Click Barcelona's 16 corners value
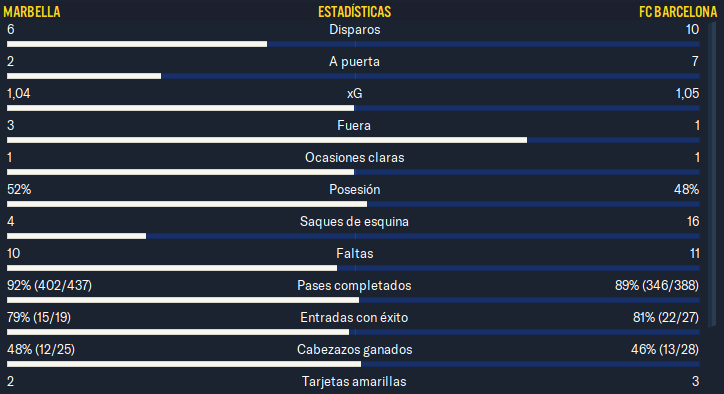 [693, 222]
